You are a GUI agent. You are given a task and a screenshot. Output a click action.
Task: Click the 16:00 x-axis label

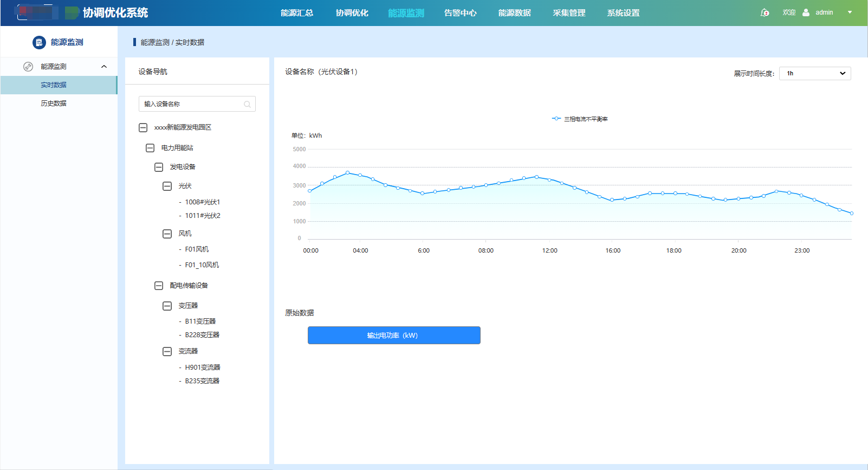tap(613, 250)
